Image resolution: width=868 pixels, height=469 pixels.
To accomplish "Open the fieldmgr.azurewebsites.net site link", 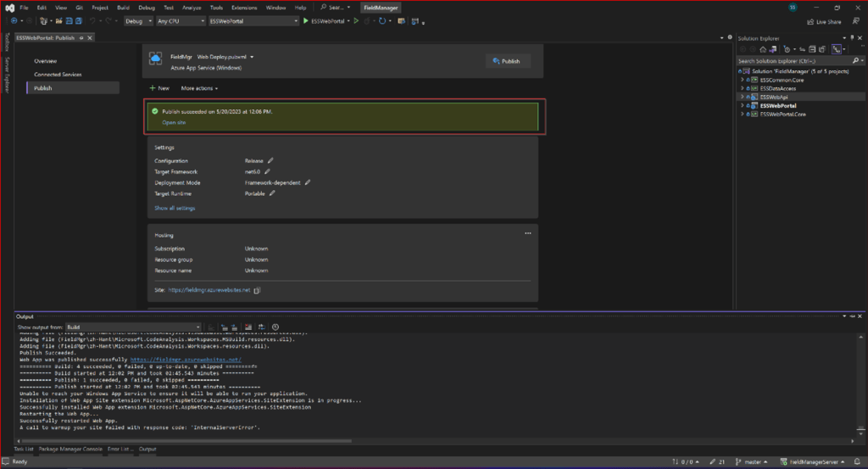I will [x=209, y=290].
